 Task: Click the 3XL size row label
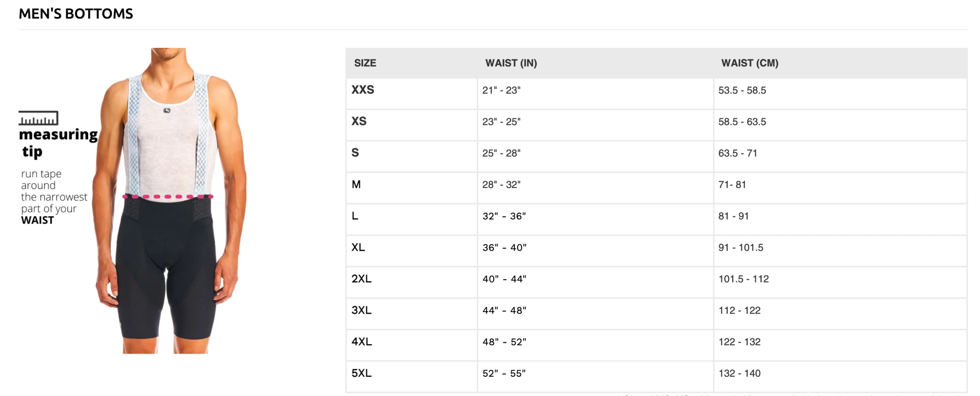(x=361, y=310)
